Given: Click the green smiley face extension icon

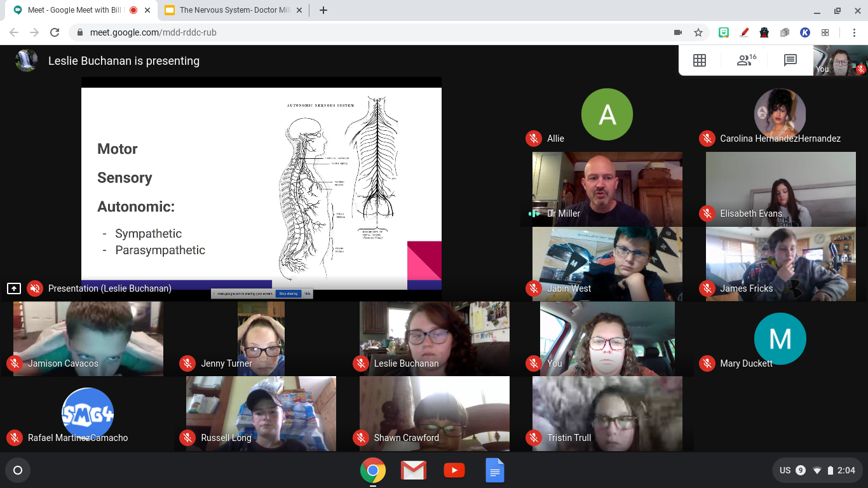Looking at the screenshot, I should pos(724,32).
